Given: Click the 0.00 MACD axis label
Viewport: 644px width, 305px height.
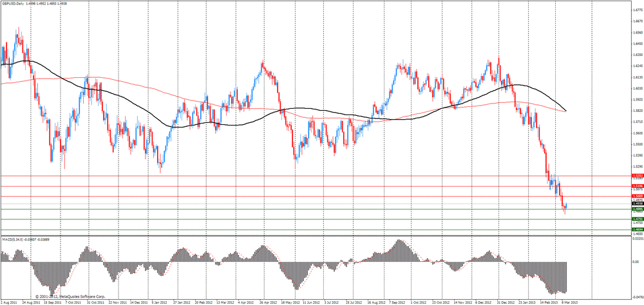Looking at the screenshot, I should [636, 261].
